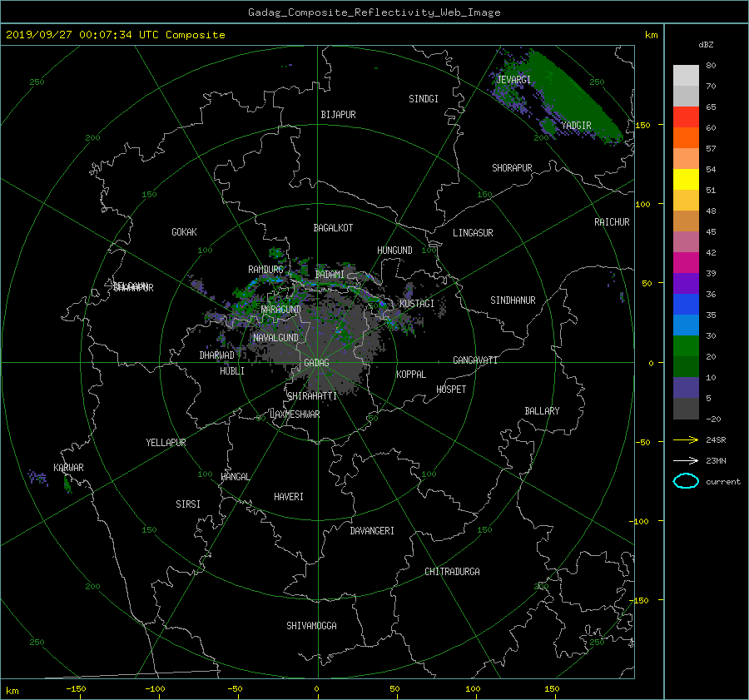Click the GOKAK city label
This screenshot has height=700, width=749.
pyautogui.click(x=185, y=232)
